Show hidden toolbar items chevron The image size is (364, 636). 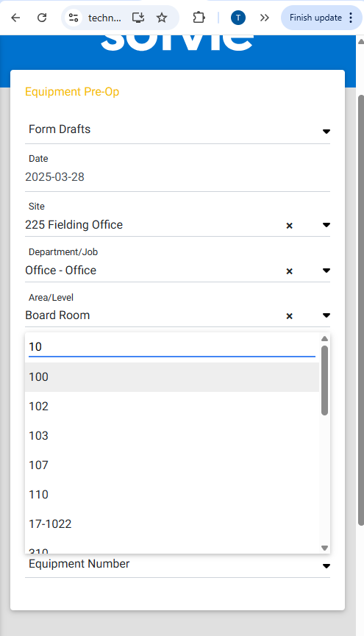[x=265, y=18]
